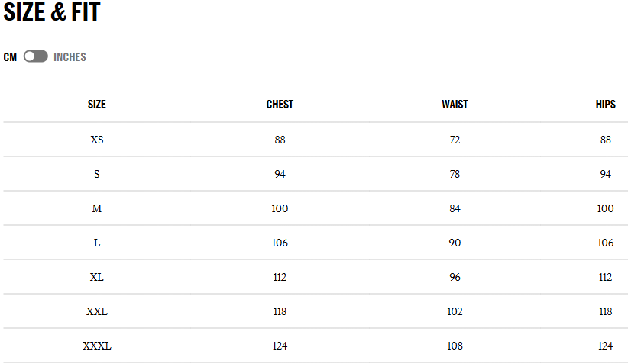This screenshot has width=628, height=364.
Task: Click the chest value 124 for XXXL
Action: click(x=280, y=346)
